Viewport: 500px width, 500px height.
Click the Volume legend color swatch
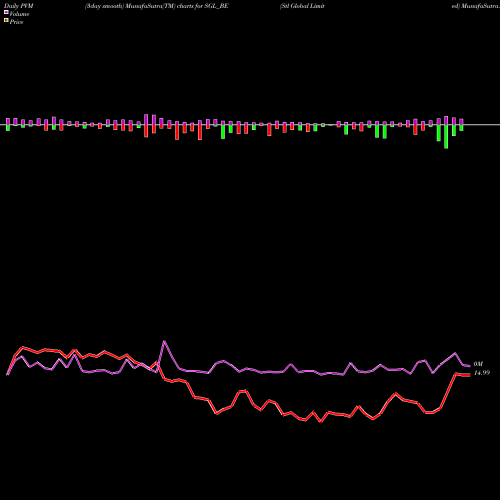pyautogui.click(x=6, y=12)
